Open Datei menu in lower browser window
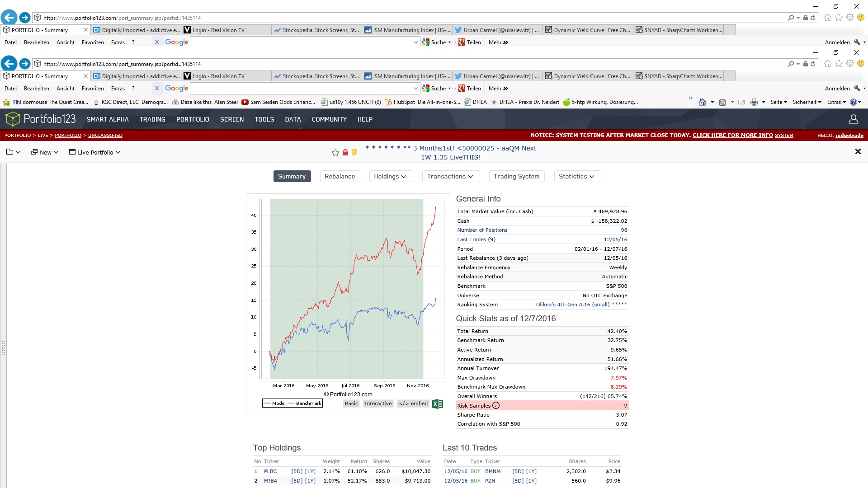This screenshot has width=868, height=488. pyautogui.click(x=10, y=88)
